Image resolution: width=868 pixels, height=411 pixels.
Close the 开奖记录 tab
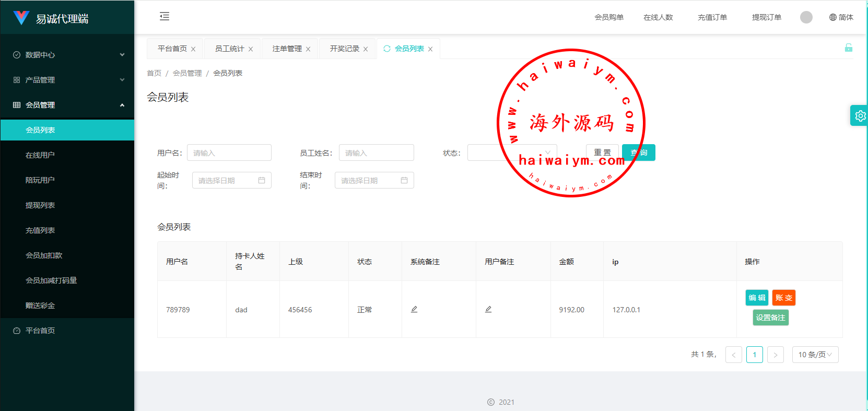point(366,49)
